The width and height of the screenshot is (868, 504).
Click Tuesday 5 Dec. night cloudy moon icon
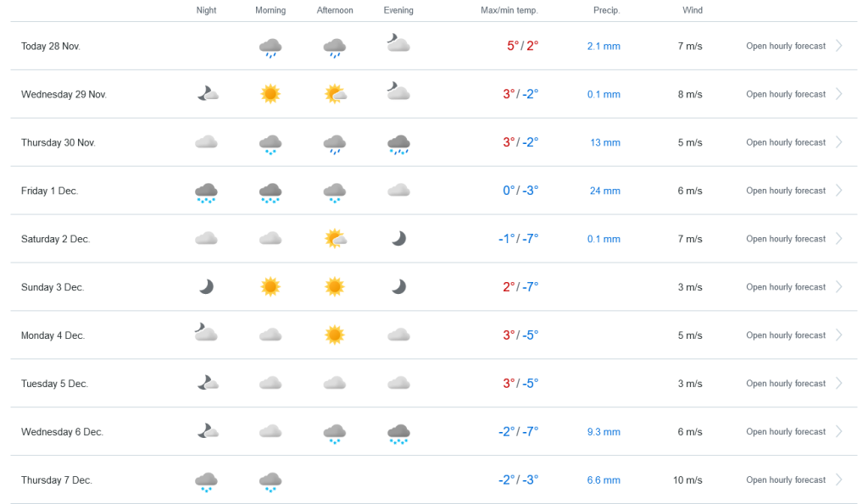tap(206, 384)
